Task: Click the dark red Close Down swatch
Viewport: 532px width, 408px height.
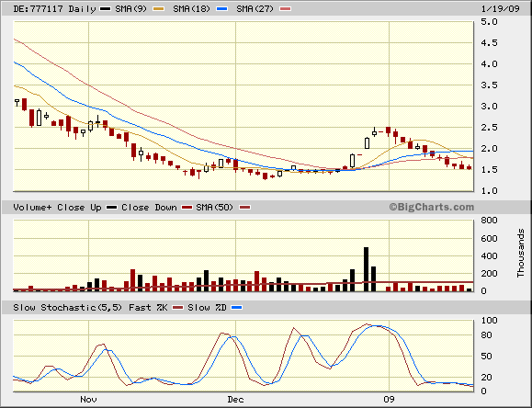Action: click(187, 207)
